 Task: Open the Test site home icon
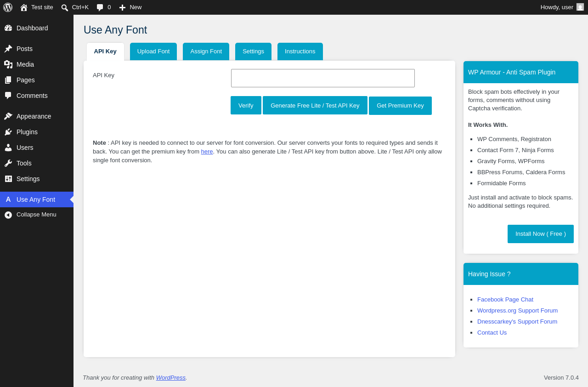click(x=24, y=7)
